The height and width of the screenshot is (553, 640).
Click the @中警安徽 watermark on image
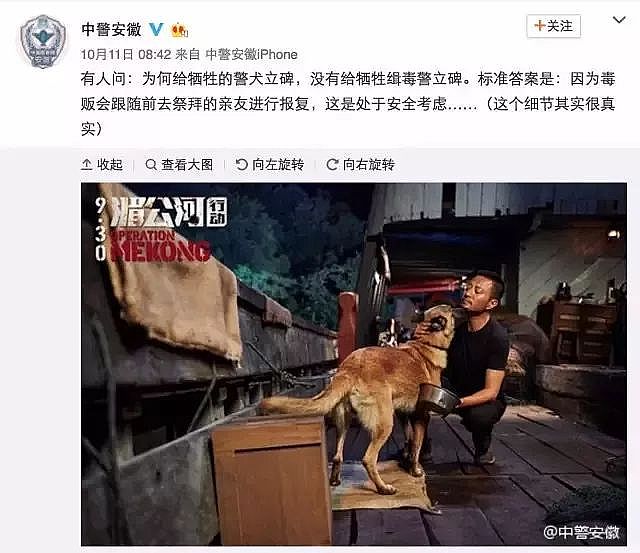click(581, 532)
